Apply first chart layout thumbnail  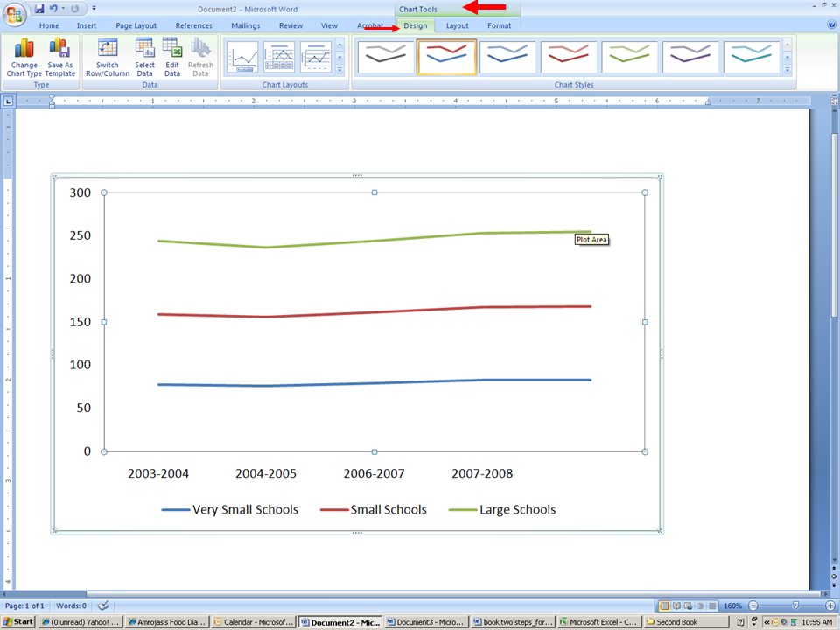click(242, 57)
